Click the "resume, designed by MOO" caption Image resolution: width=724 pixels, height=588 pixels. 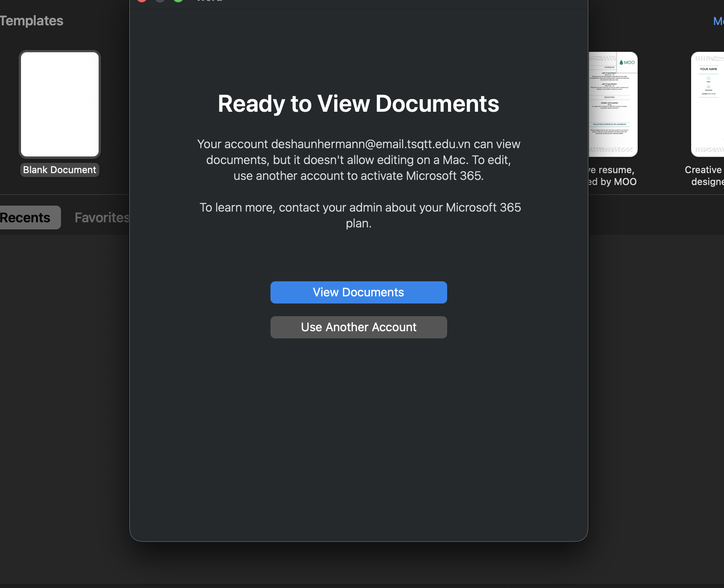pos(612,176)
